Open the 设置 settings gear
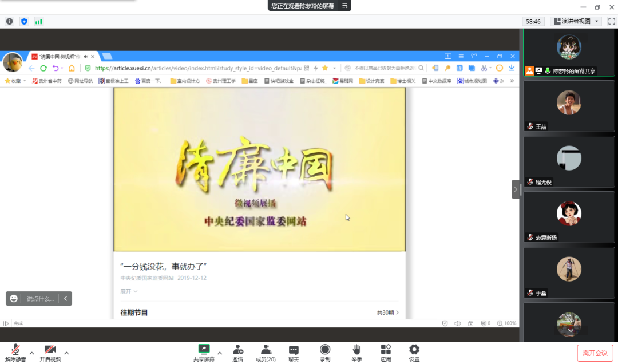The height and width of the screenshot is (364, 618). pyautogui.click(x=414, y=352)
